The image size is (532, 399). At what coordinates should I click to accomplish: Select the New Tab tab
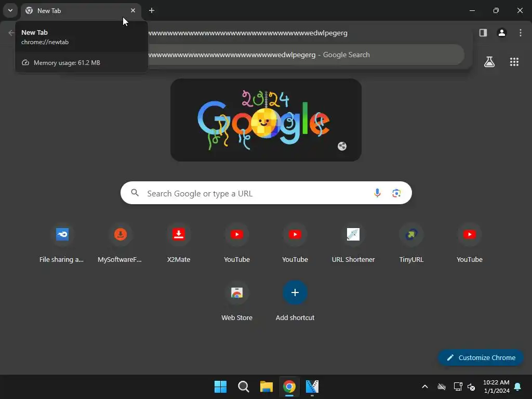pyautogui.click(x=81, y=10)
